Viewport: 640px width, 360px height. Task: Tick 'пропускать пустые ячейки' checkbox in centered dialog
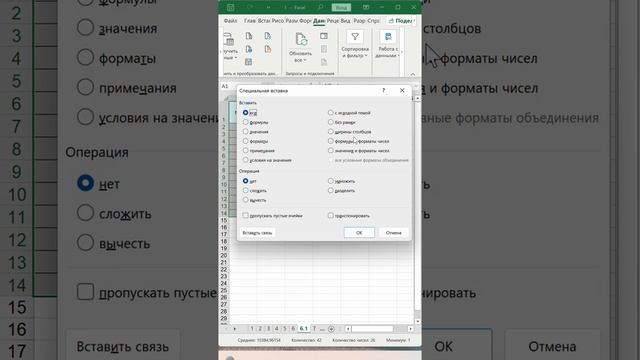click(x=245, y=215)
